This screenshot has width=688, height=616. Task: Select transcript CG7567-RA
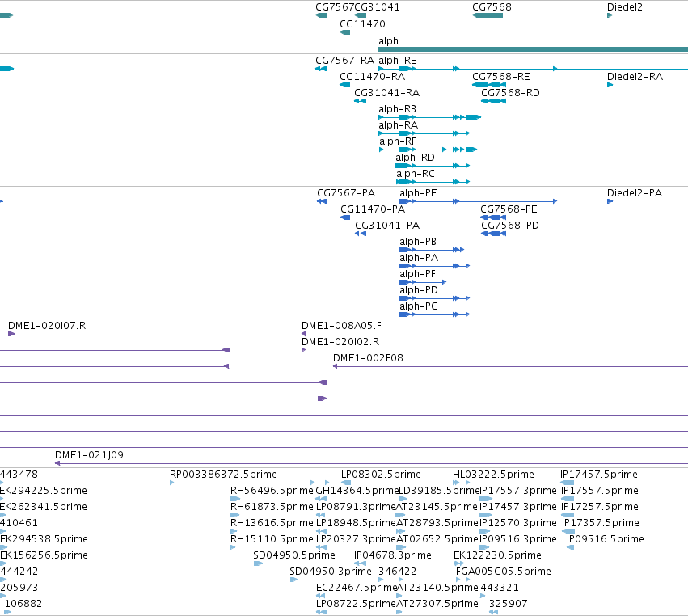click(x=321, y=69)
